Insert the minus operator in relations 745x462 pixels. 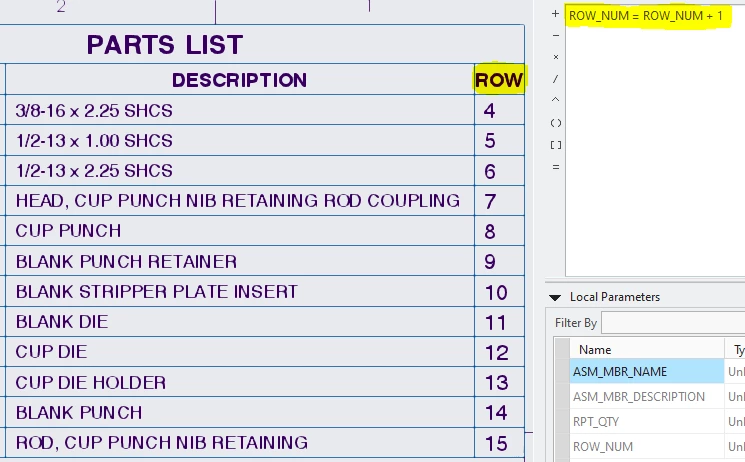[555, 35]
